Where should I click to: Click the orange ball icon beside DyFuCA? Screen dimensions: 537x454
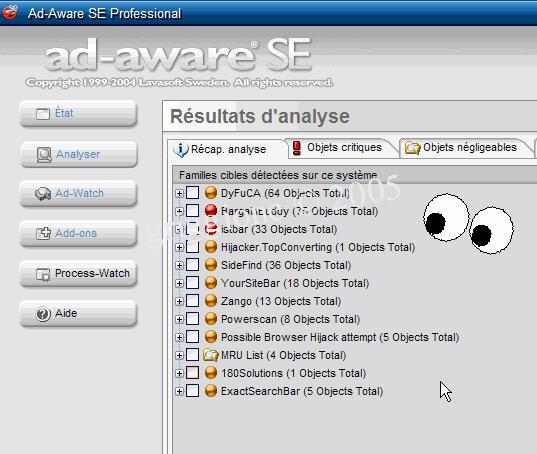click(x=211, y=193)
